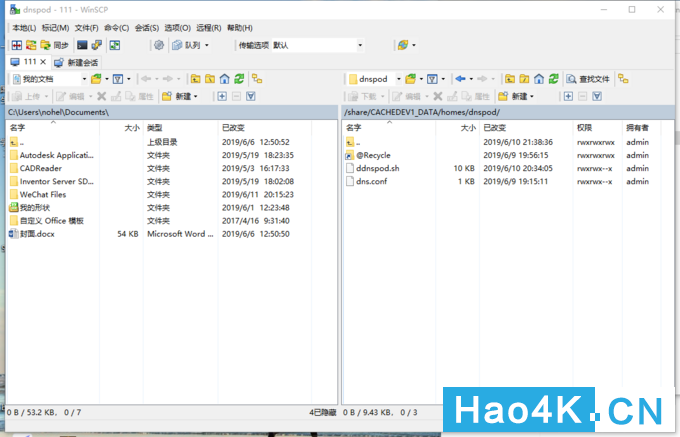680x437 pixels.
Task: Refresh the remote panel
Action: pos(553,79)
